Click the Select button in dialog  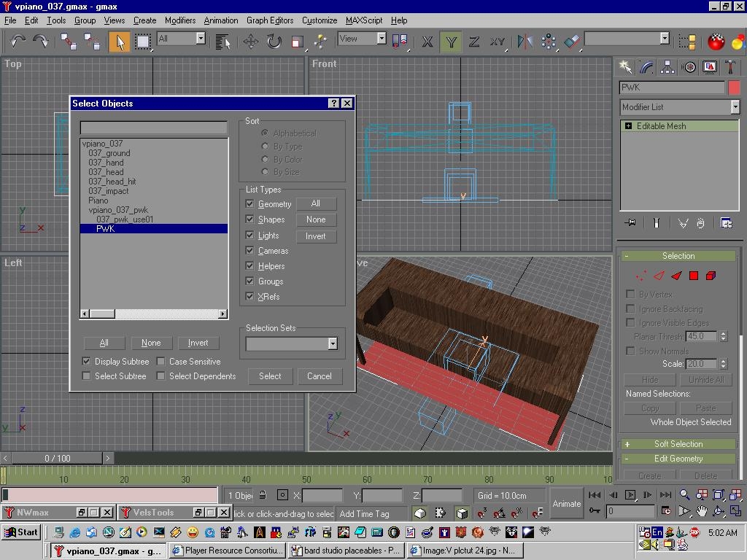coord(270,376)
